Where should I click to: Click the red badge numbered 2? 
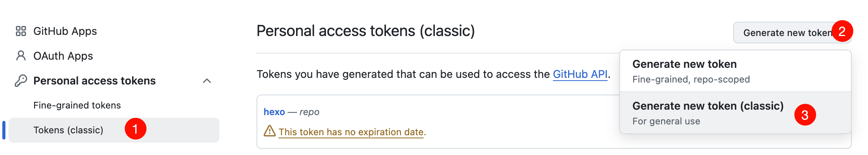(842, 31)
